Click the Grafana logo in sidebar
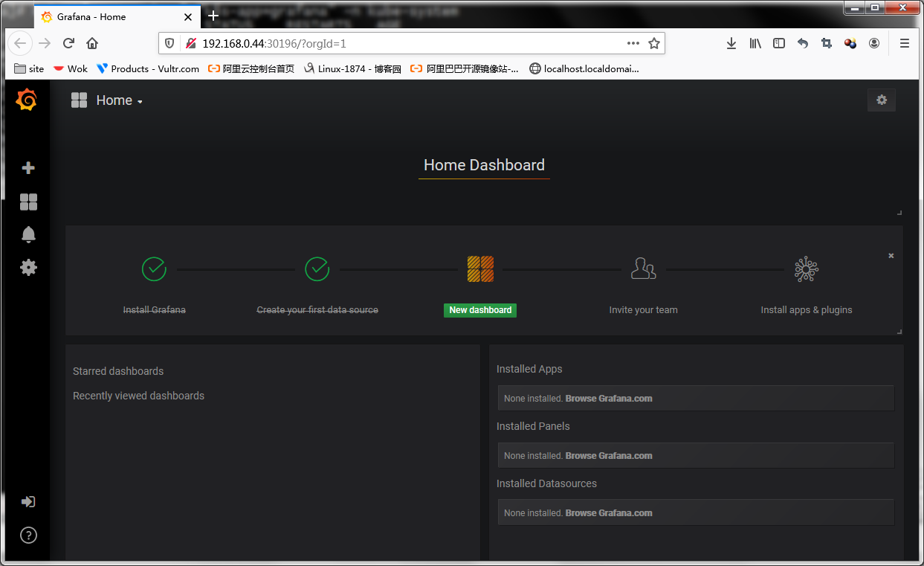This screenshot has width=924, height=566. pyautogui.click(x=27, y=100)
